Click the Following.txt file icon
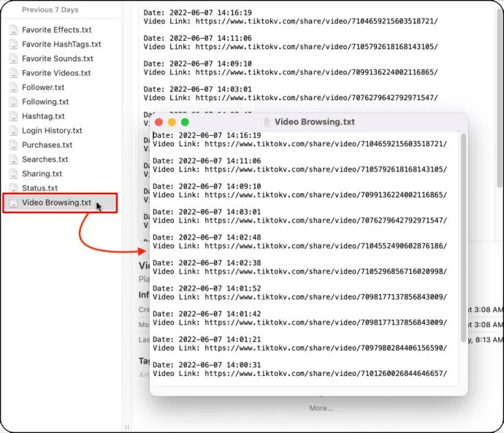This screenshot has width=504, height=433. (13, 101)
